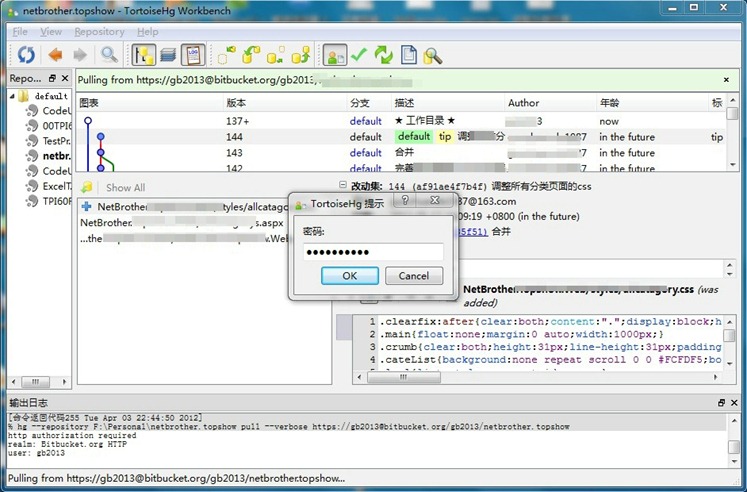The width and height of the screenshot is (747, 492).
Task: Click the Incoming changesets toolbar icon
Action: click(227, 55)
